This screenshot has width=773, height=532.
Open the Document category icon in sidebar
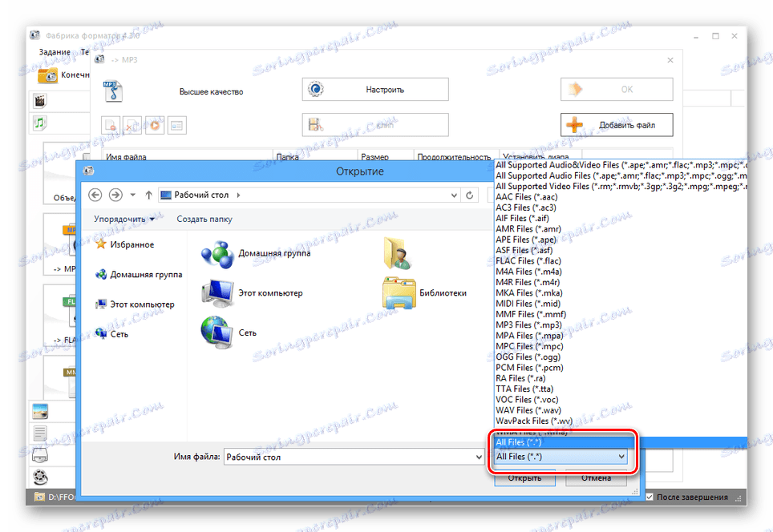click(40, 433)
